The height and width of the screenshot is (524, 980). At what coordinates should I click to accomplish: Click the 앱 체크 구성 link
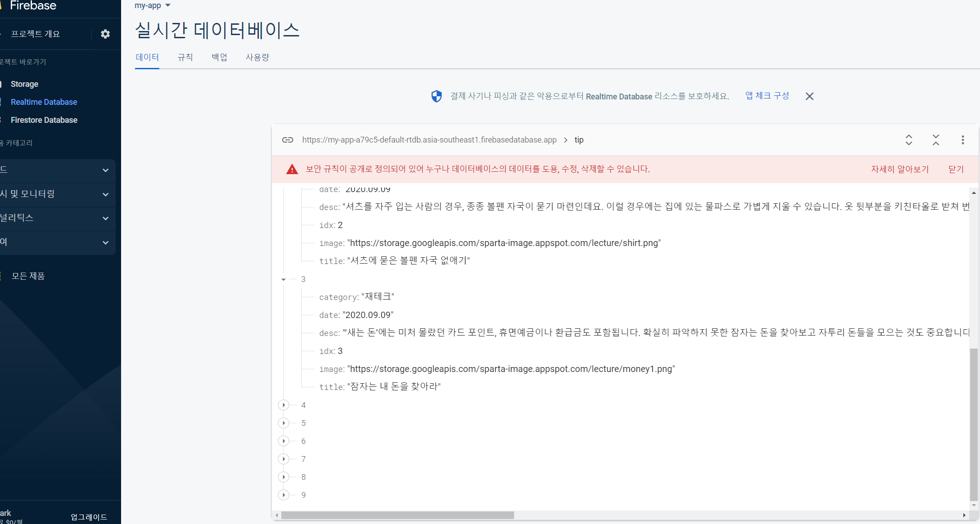point(767,96)
